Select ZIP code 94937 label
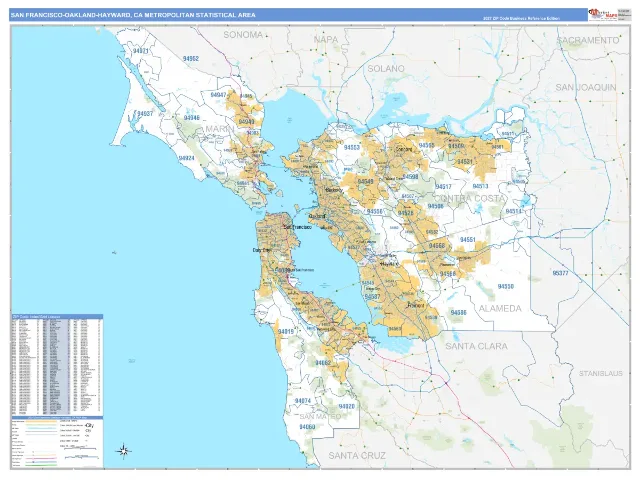 [145, 113]
